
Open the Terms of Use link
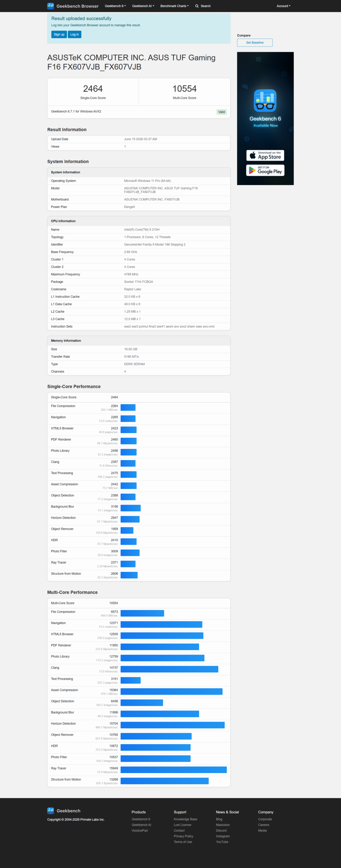183,842
